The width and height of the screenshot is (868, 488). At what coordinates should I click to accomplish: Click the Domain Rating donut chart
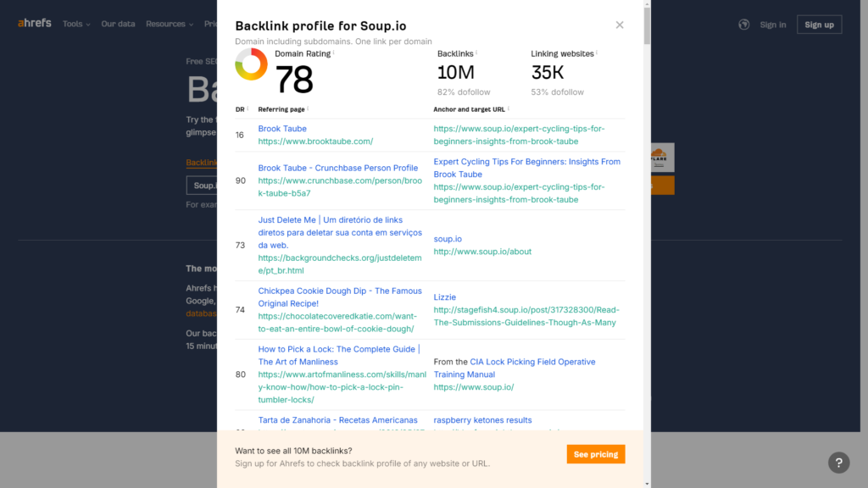pyautogui.click(x=251, y=64)
